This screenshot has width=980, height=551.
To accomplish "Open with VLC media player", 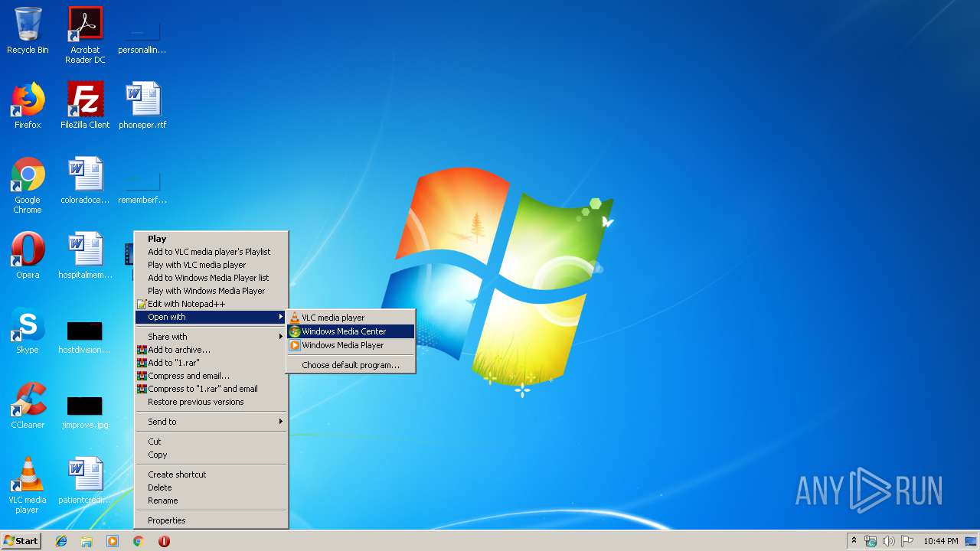I will tap(351, 318).
